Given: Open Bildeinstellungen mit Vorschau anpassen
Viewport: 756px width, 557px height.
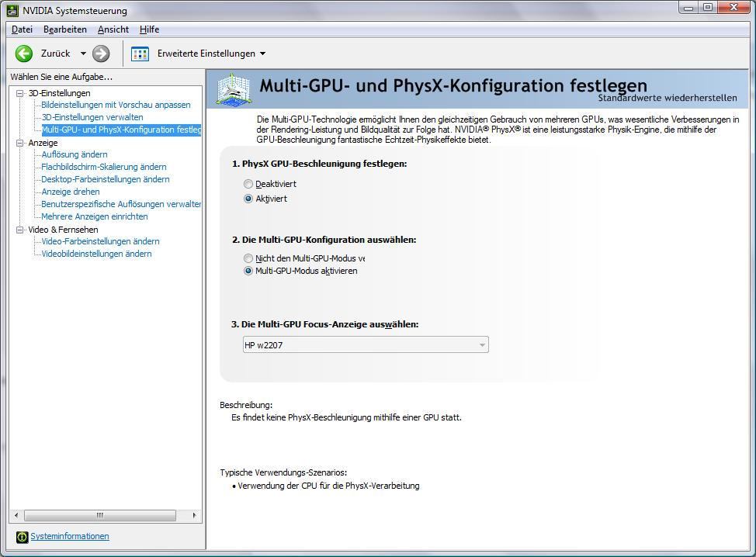Looking at the screenshot, I should [x=116, y=105].
